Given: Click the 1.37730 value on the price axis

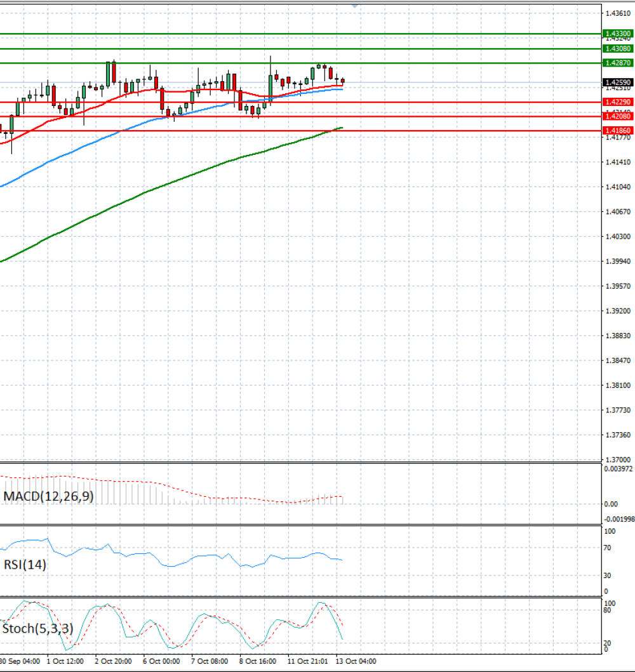Looking at the screenshot, I should click(x=618, y=410).
